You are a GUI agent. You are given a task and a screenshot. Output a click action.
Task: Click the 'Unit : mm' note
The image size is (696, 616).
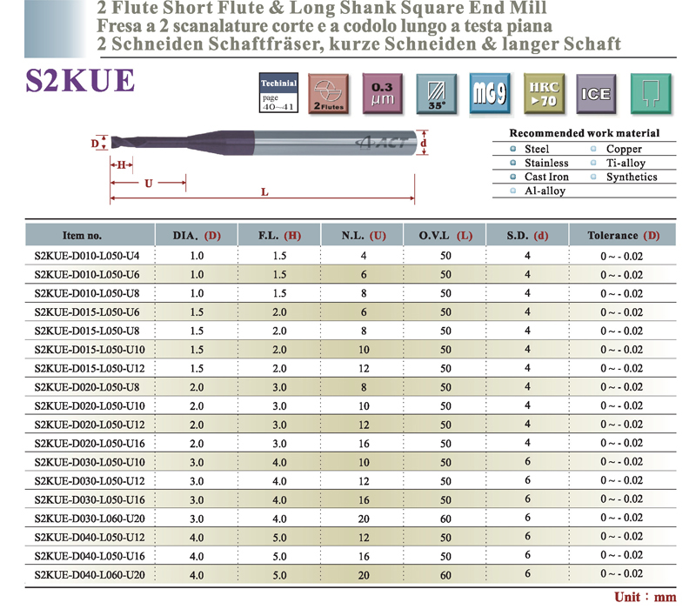pos(645,597)
